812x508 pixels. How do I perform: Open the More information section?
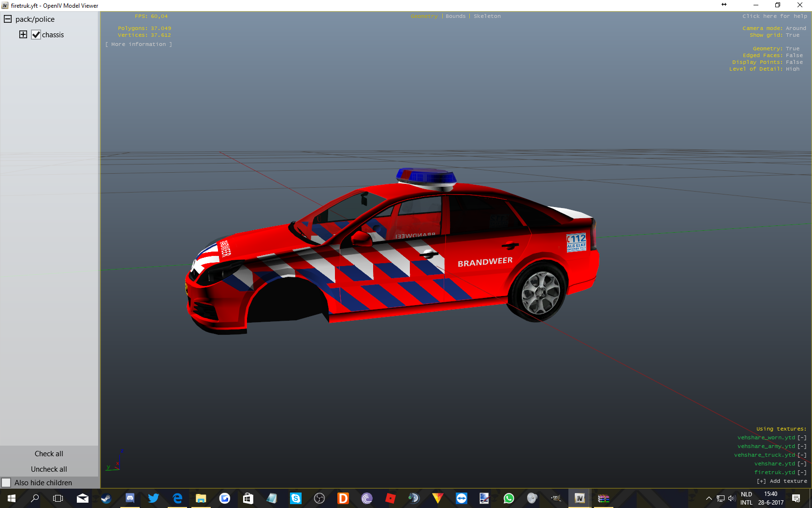139,44
